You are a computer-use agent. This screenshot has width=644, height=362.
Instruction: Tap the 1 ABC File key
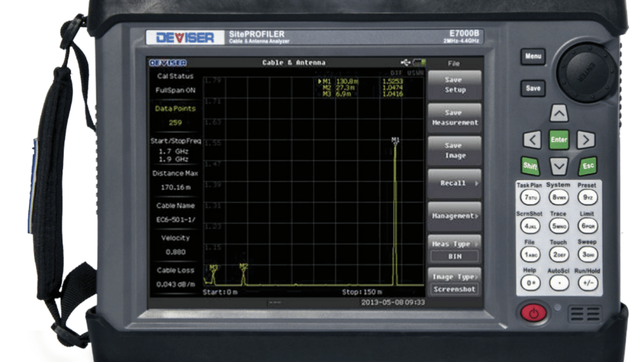click(x=529, y=255)
